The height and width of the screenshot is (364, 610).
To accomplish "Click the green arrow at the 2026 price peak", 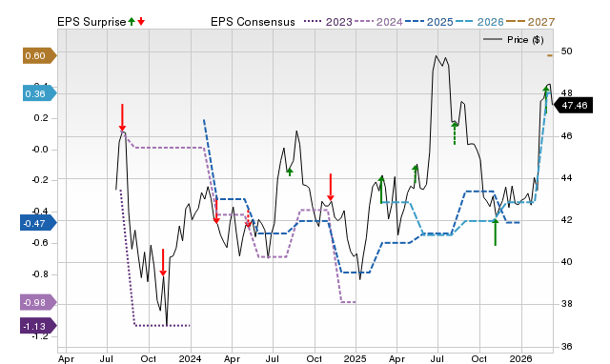I will coord(546,99).
